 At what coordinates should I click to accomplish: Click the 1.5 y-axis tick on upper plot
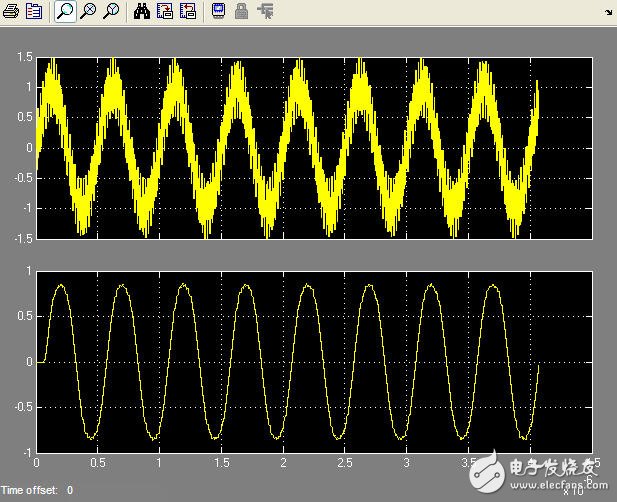[x=25, y=57]
